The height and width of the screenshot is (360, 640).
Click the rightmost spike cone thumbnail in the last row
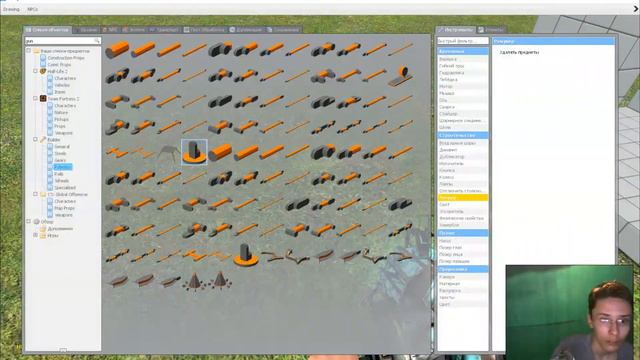[x=220, y=280]
